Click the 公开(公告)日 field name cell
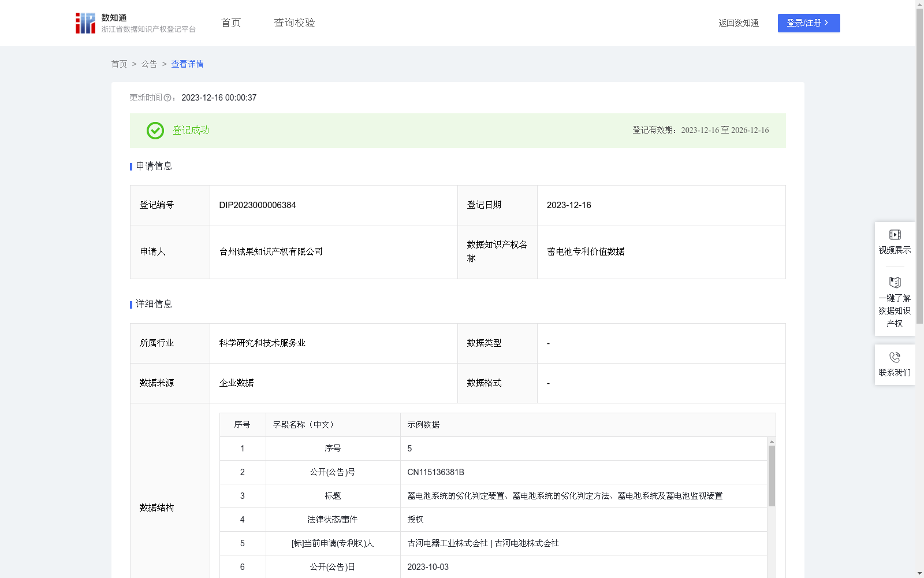 tap(333, 567)
